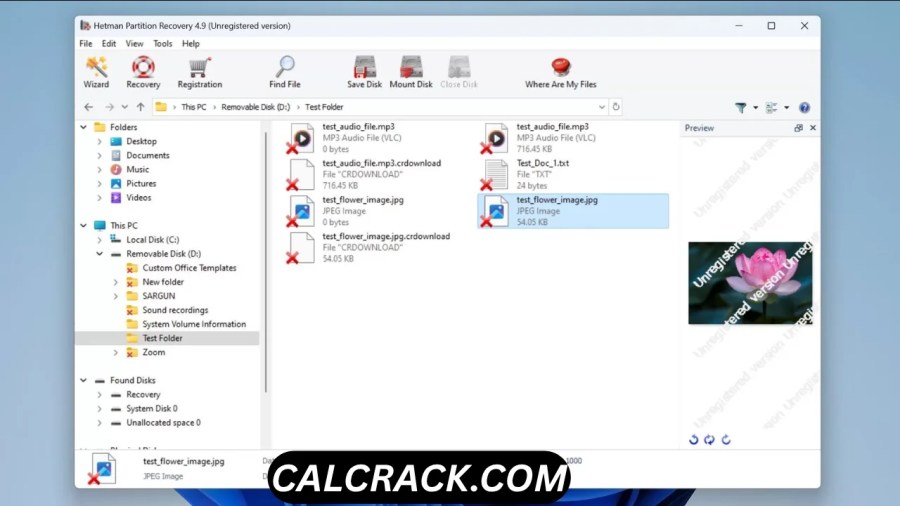Collapse the Folders tree section

click(84, 127)
